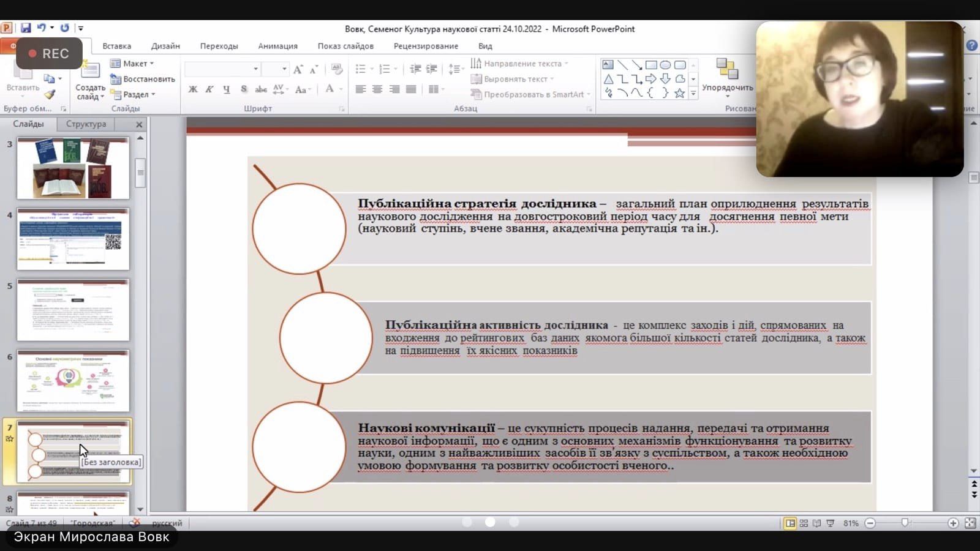980x551 pixels.
Task: Toggle bold formatting (Ж)
Action: pos(193,89)
